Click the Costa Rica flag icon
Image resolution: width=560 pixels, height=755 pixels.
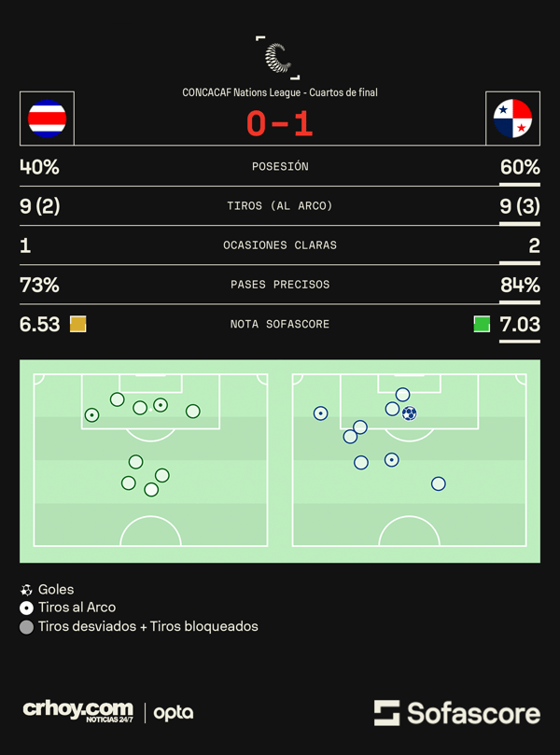pos(47,119)
